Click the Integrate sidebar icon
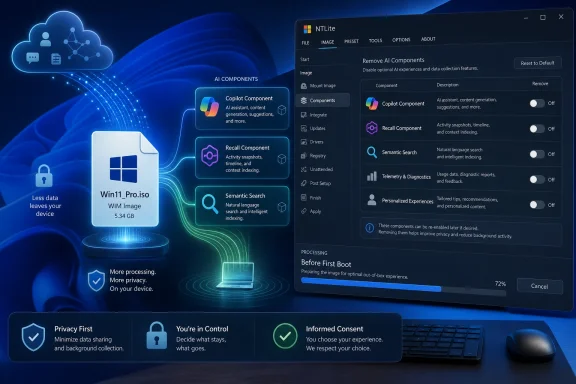The height and width of the screenshot is (384, 576). tap(304, 115)
